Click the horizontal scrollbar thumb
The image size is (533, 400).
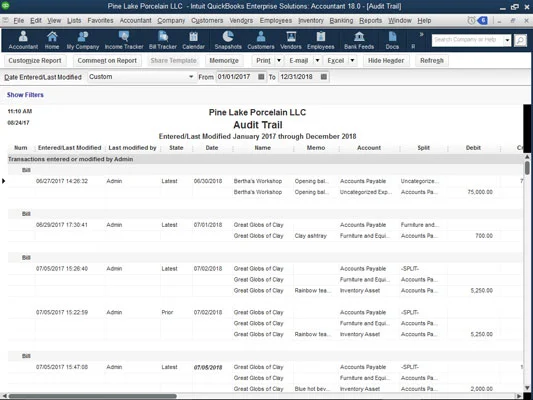click(x=92, y=396)
